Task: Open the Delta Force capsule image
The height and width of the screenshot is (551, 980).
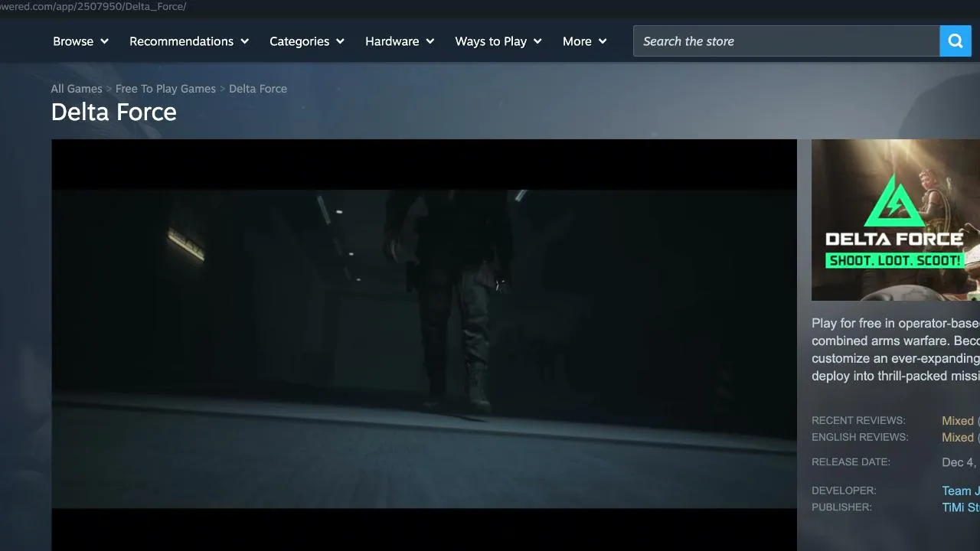Action: pos(896,220)
